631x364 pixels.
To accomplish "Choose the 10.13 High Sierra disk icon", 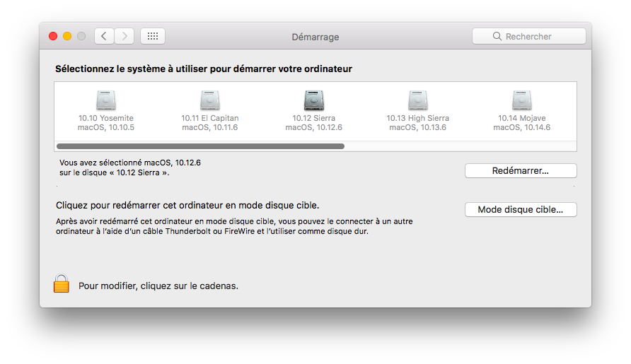I will click(x=417, y=100).
